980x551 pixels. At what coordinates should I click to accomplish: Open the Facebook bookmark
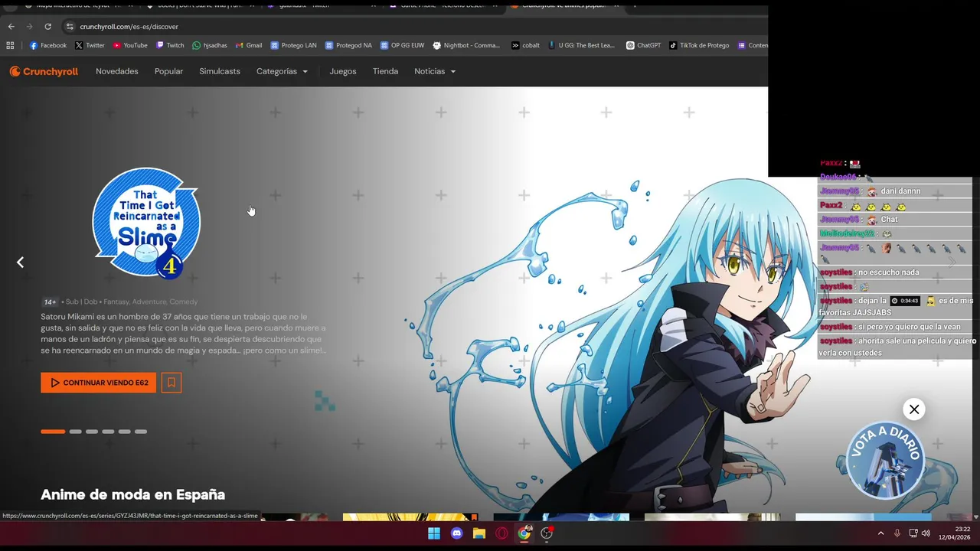click(x=48, y=45)
